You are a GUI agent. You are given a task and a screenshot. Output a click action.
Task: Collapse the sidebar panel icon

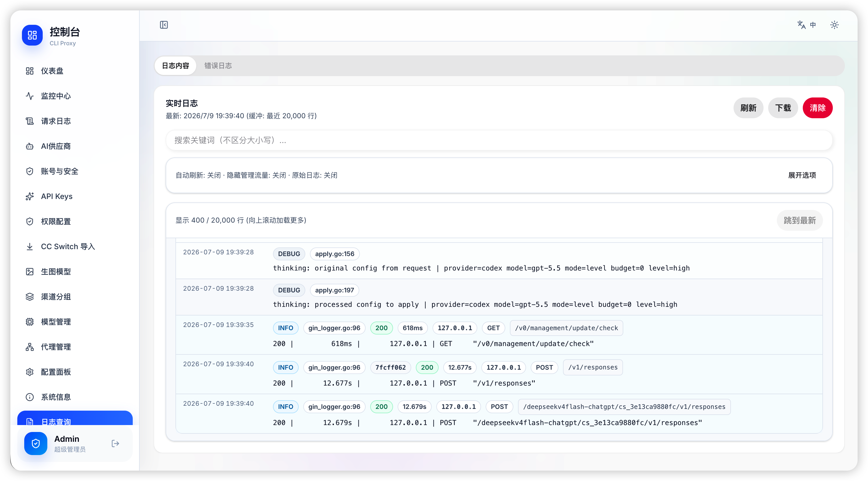164,25
